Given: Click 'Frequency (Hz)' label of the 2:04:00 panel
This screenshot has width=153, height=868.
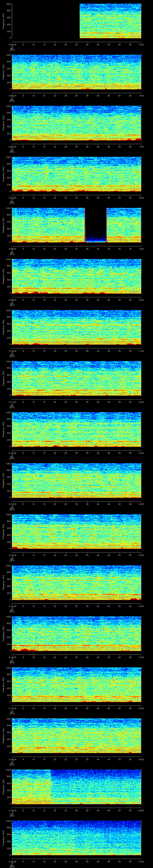Looking at the screenshot, I should (3, 21).
